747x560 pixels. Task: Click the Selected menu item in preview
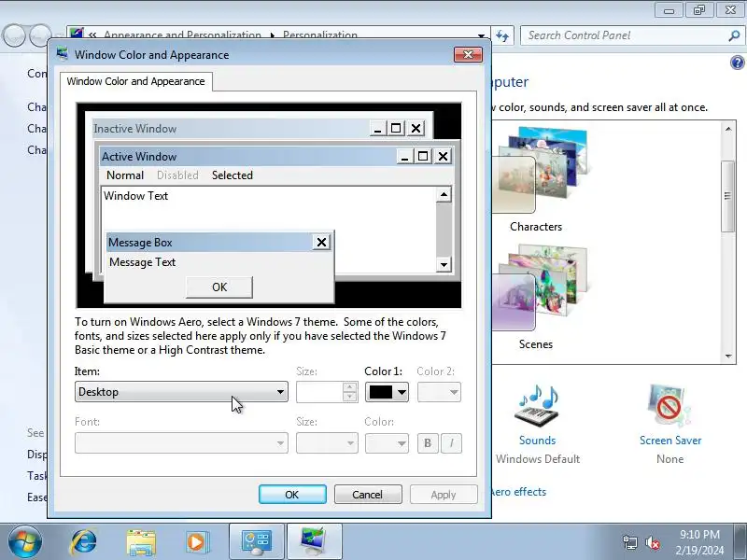coord(232,175)
